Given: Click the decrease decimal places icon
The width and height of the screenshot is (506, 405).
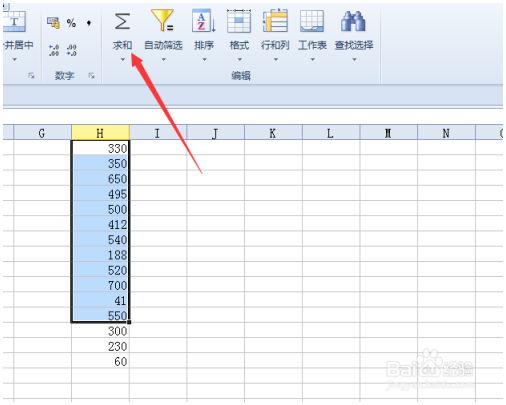Looking at the screenshot, I should tap(71, 50).
